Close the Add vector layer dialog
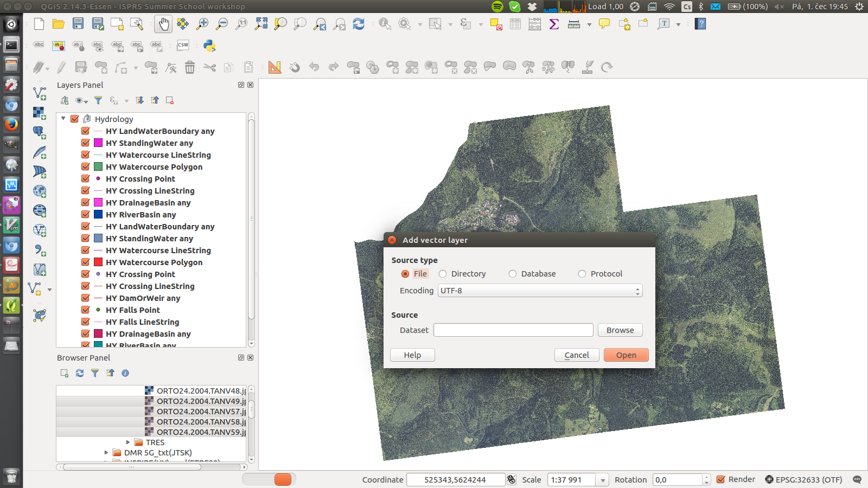The image size is (868, 488). 392,240
